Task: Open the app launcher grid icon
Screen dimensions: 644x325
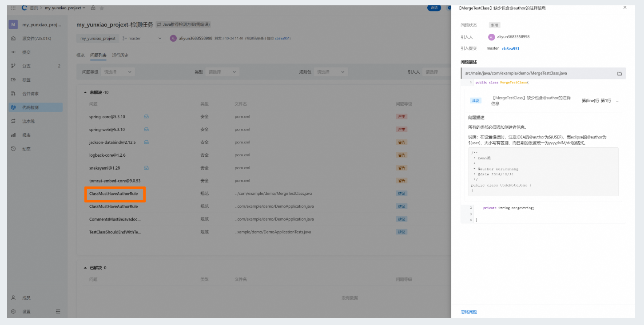Action: click(x=13, y=8)
